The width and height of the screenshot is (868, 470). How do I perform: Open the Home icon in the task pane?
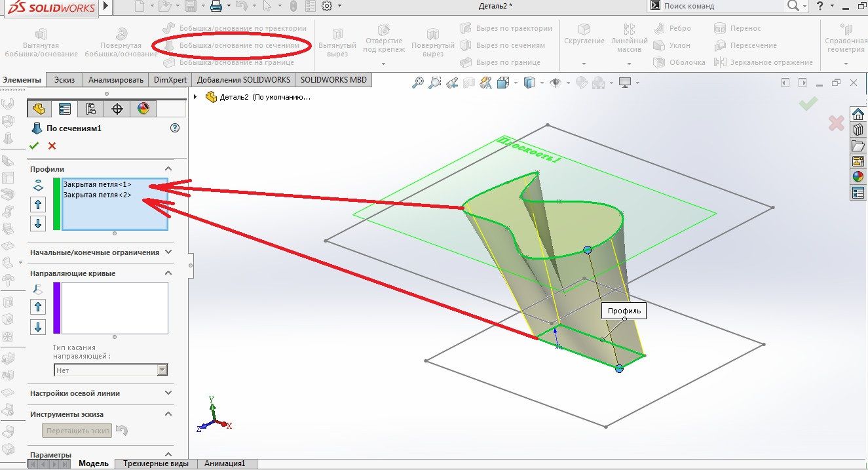point(858,114)
